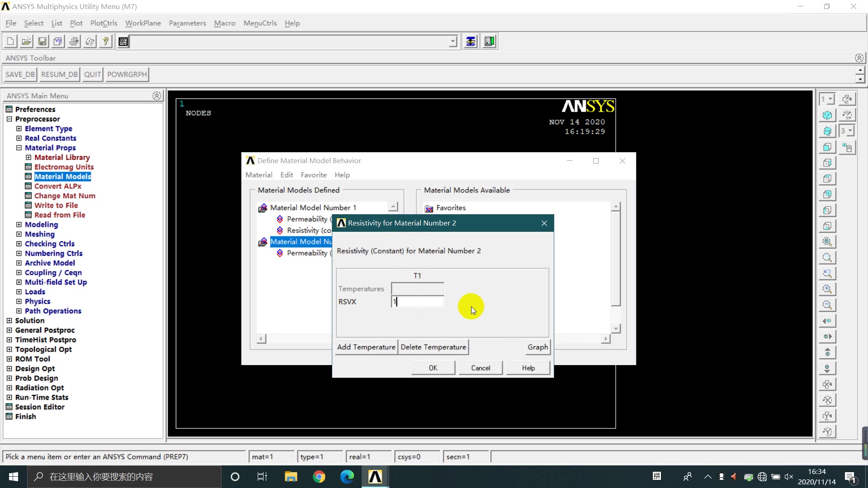868x488 pixels.
Task: Expand the Real Constants tree node
Action: [19, 138]
